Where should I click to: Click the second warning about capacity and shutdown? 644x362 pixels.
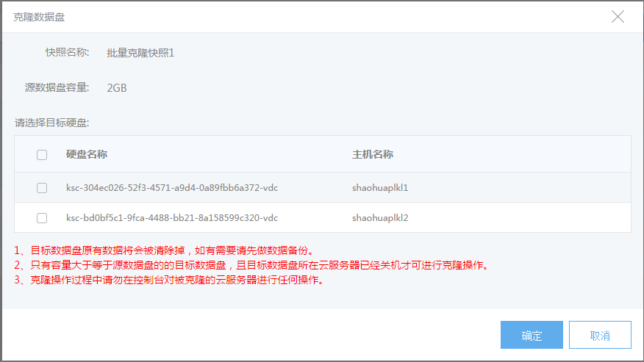pos(251,265)
